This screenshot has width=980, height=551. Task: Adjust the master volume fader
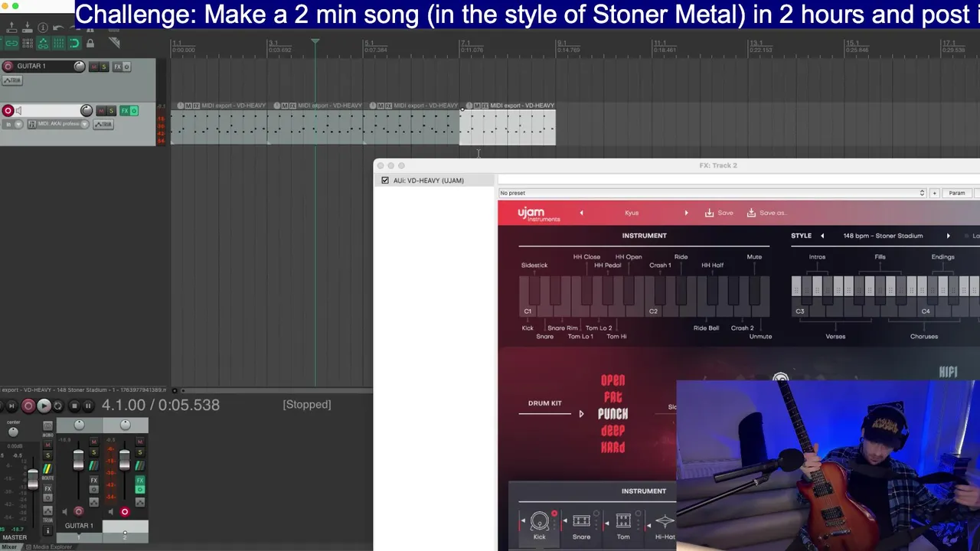coord(33,480)
